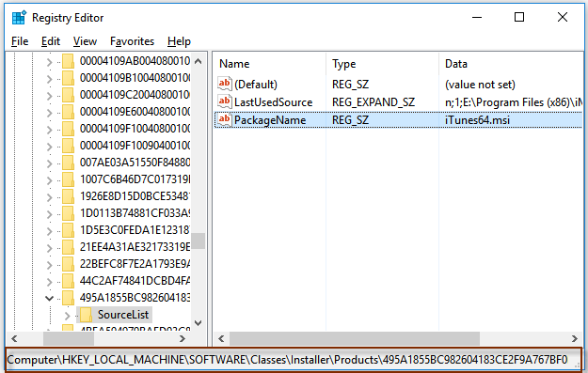Select the 44C2AF74841DCBD4FA folder icon
588x373 pixels.
tap(68, 281)
